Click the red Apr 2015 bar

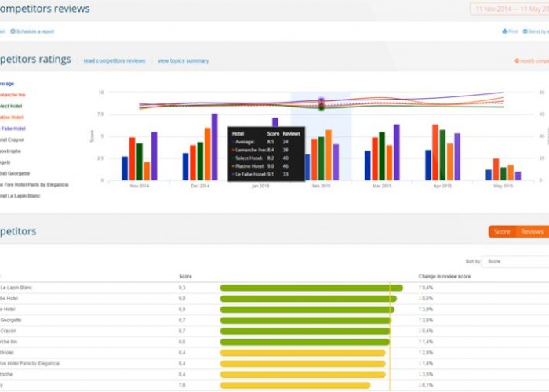435,153
